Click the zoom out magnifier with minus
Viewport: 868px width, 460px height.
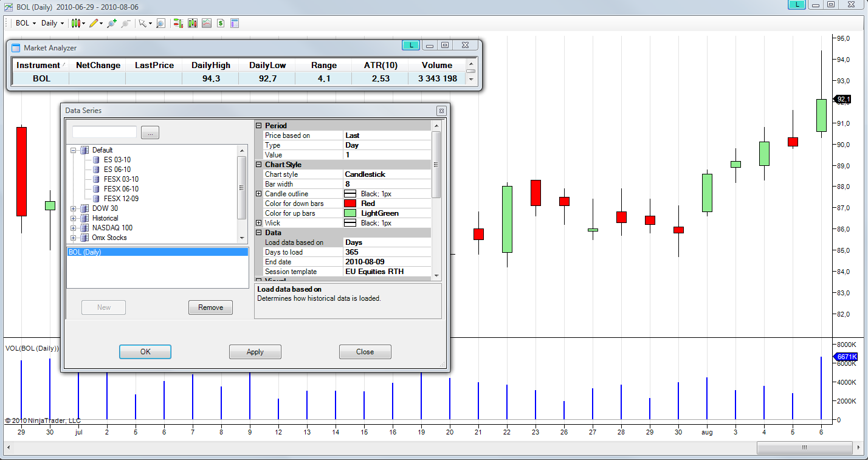(x=126, y=23)
